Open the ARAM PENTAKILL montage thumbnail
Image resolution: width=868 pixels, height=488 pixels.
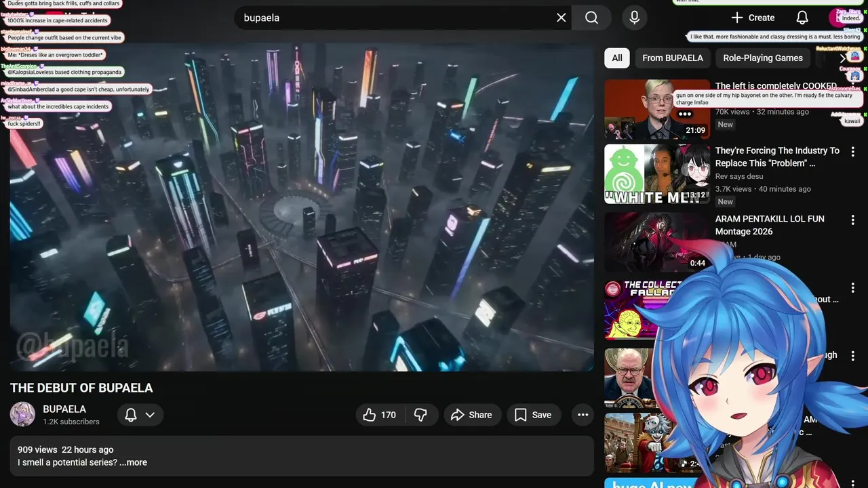(657, 242)
